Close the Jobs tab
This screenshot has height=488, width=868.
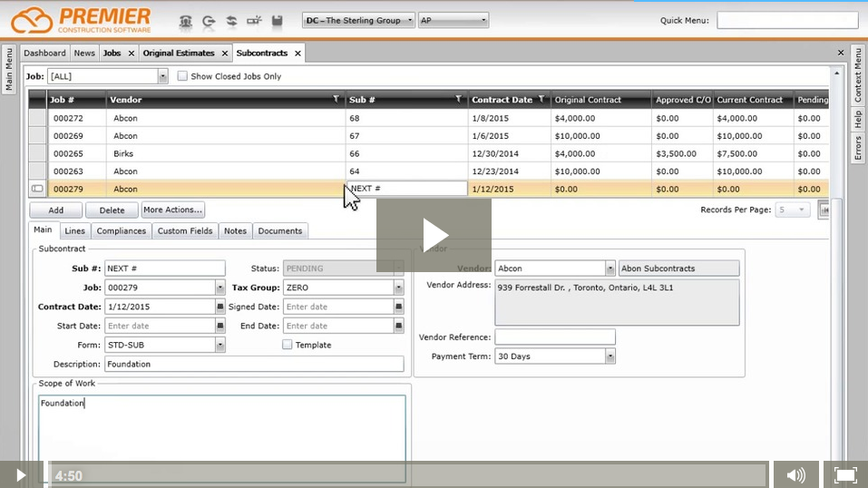point(132,54)
